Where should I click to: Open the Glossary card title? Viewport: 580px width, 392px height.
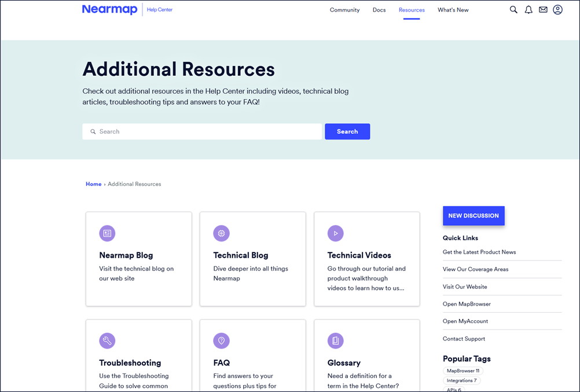(344, 362)
